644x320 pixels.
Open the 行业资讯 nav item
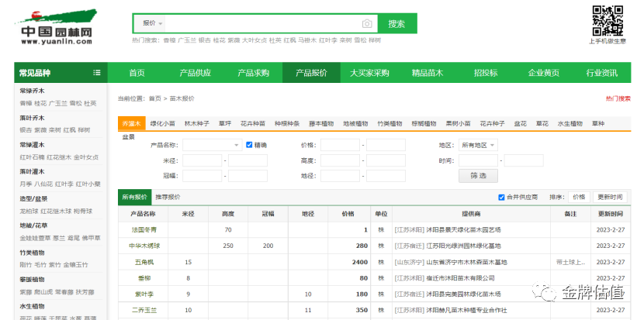[601, 73]
